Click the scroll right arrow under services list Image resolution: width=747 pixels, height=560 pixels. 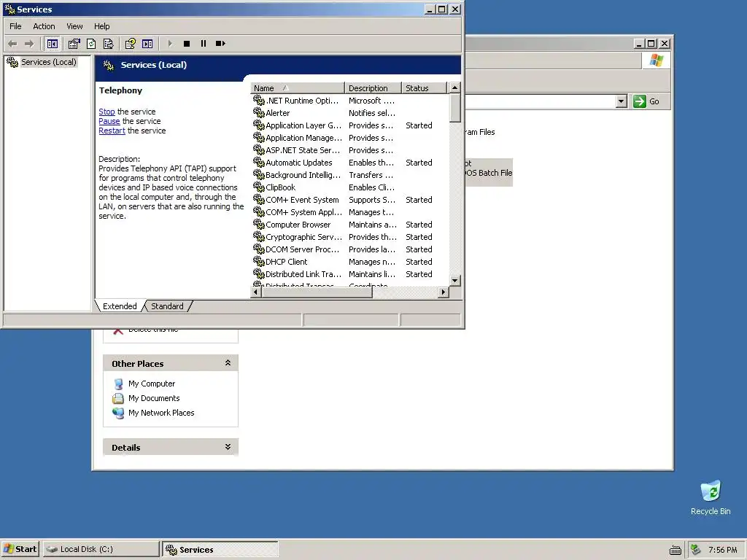click(x=444, y=292)
